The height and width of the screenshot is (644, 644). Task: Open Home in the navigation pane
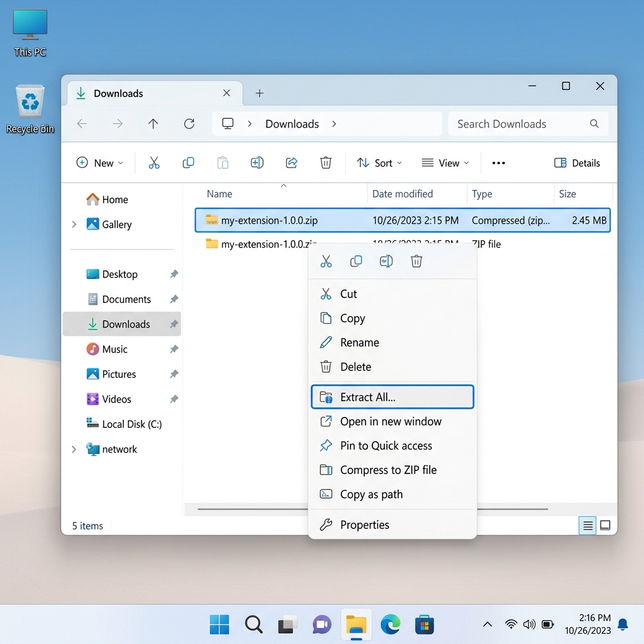(x=107, y=199)
